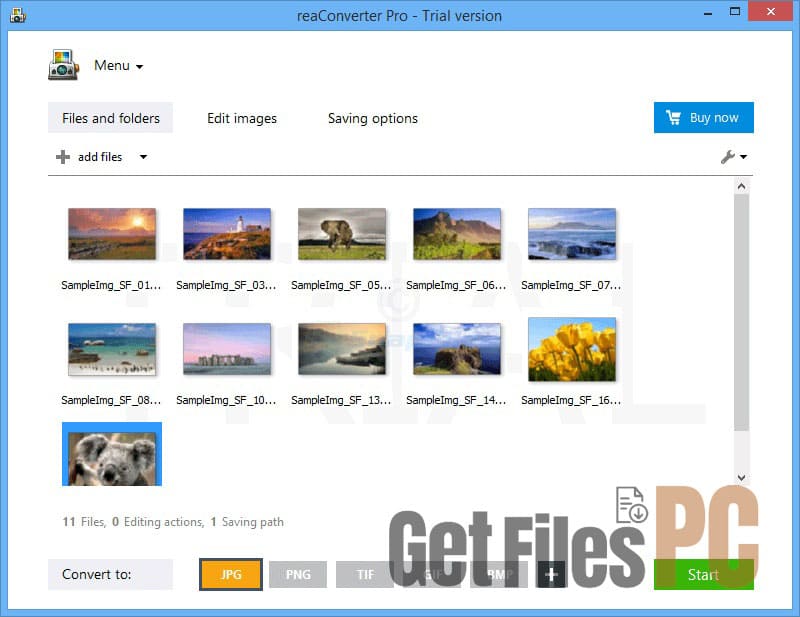
Task: Click the SampleImg_SF_16... file name
Action: [571, 400]
